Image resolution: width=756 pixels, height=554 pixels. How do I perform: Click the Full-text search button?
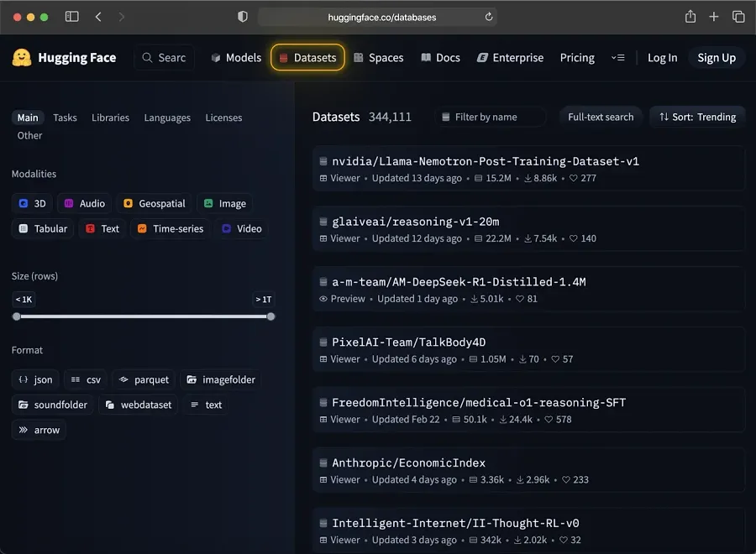(601, 117)
